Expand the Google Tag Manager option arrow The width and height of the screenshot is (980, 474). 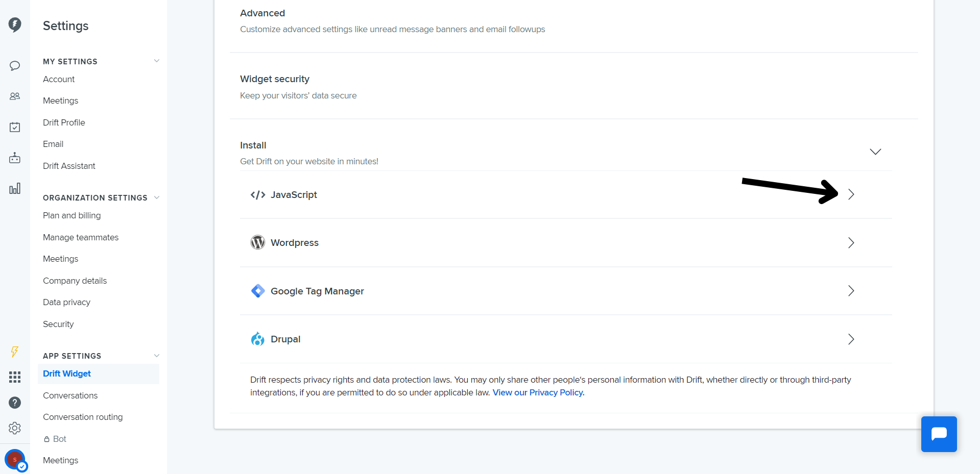851,291
